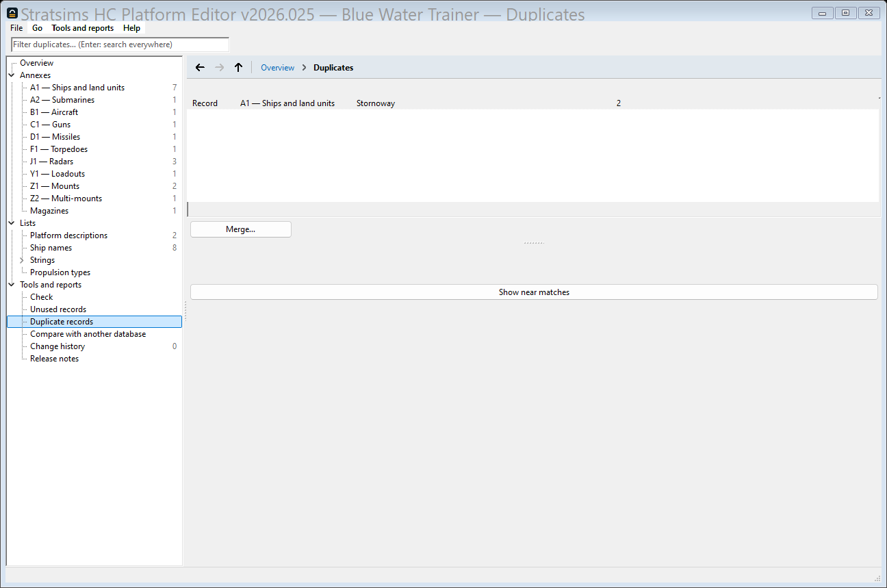Select Duplicate records in tree
The width and height of the screenshot is (887, 588).
62,322
